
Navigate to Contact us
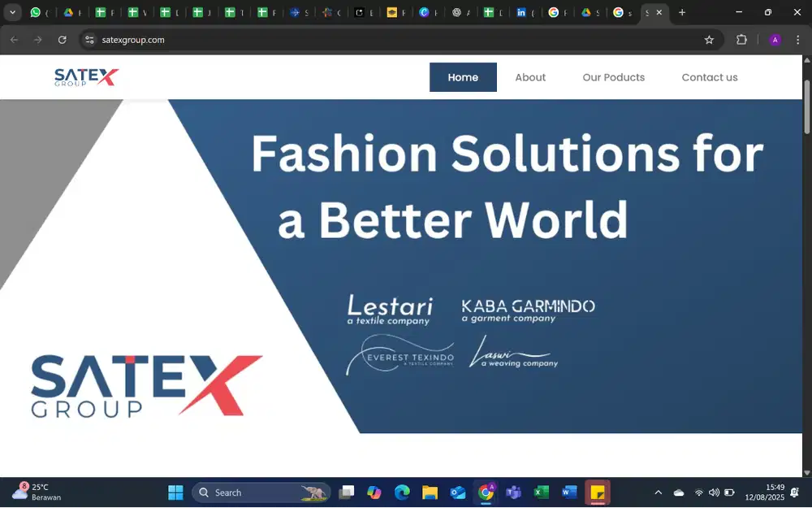click(709, 77)
